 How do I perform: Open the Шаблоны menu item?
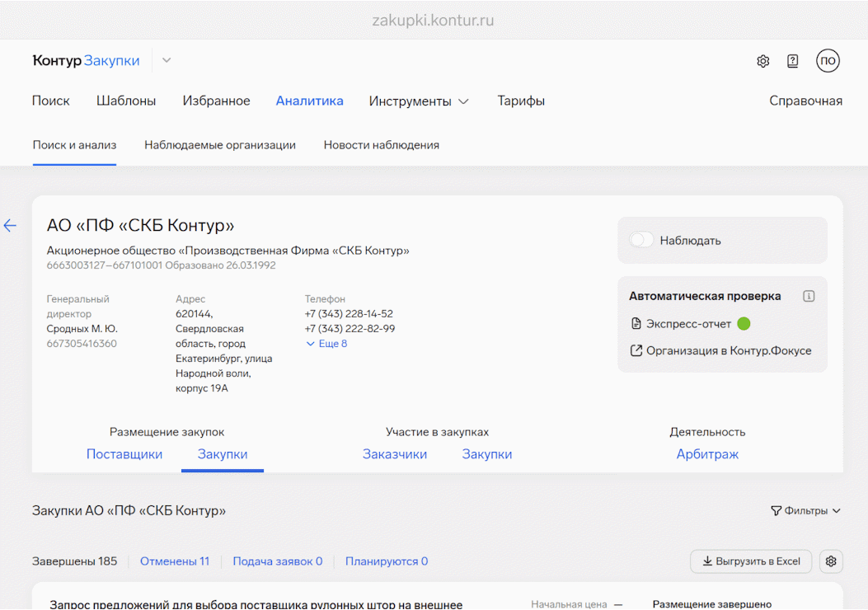126,101
